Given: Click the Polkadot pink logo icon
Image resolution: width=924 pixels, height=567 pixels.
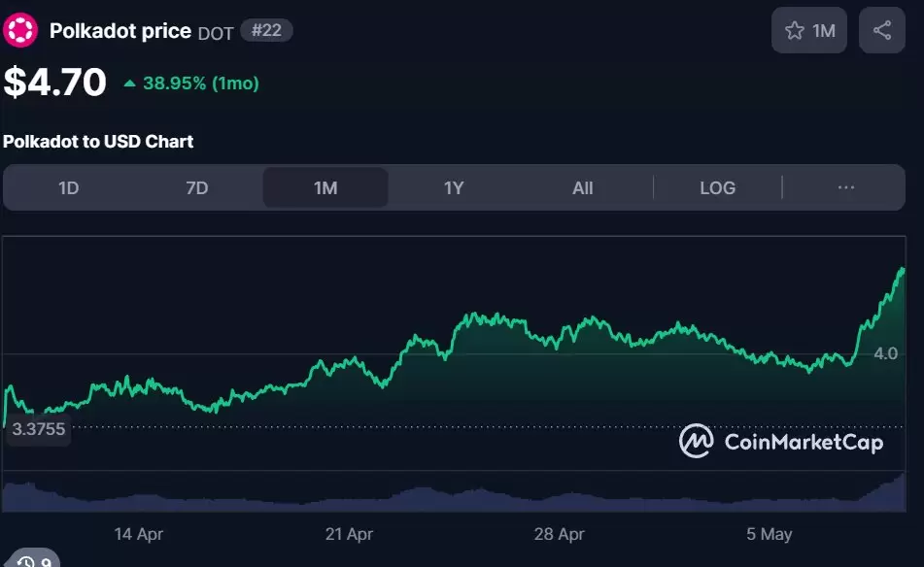Looking at the screenshot, I should pyautogui.click(x=20, y=30).
